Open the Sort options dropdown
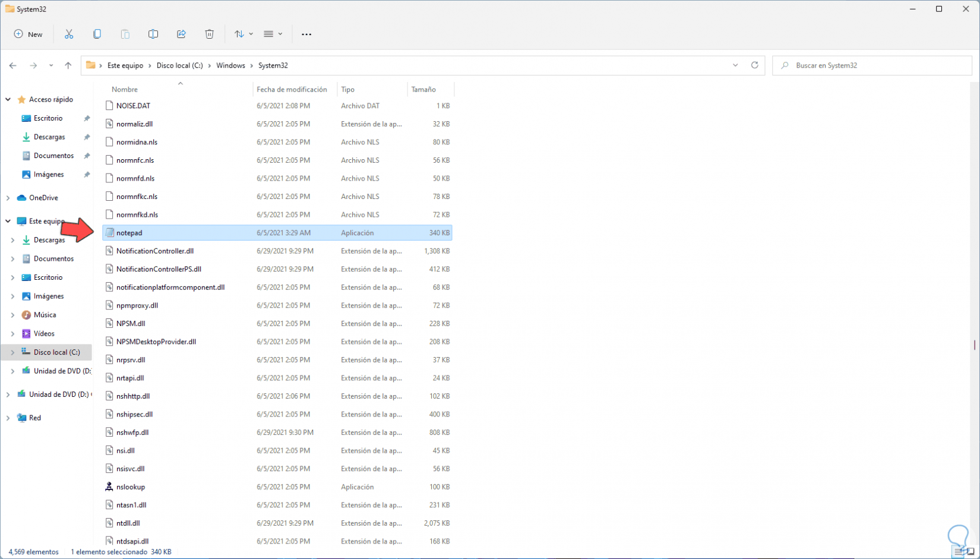This screenshot has height=559, width=980. coord(244,34)
